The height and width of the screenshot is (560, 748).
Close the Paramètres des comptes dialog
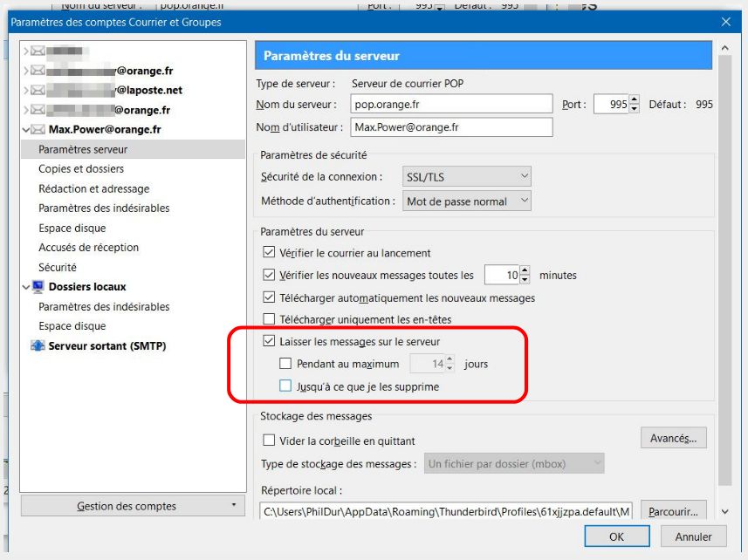pyautogui.click(x=725, y=22)
